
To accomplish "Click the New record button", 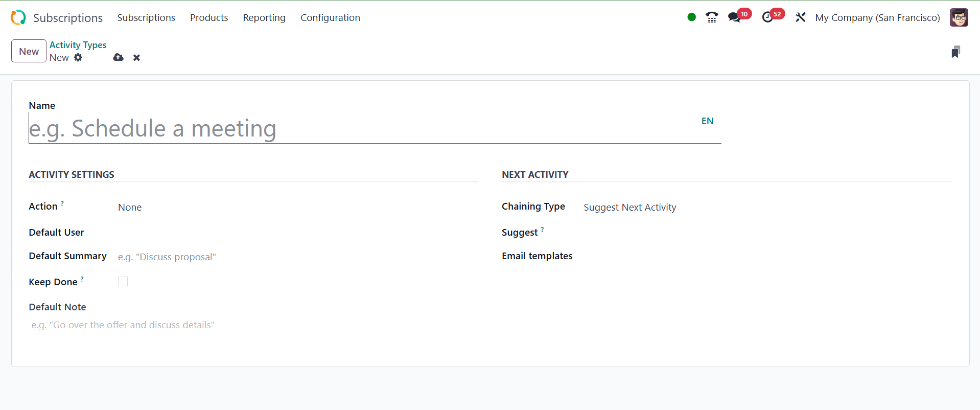I will pyautogui.click(x=29, y=51).
